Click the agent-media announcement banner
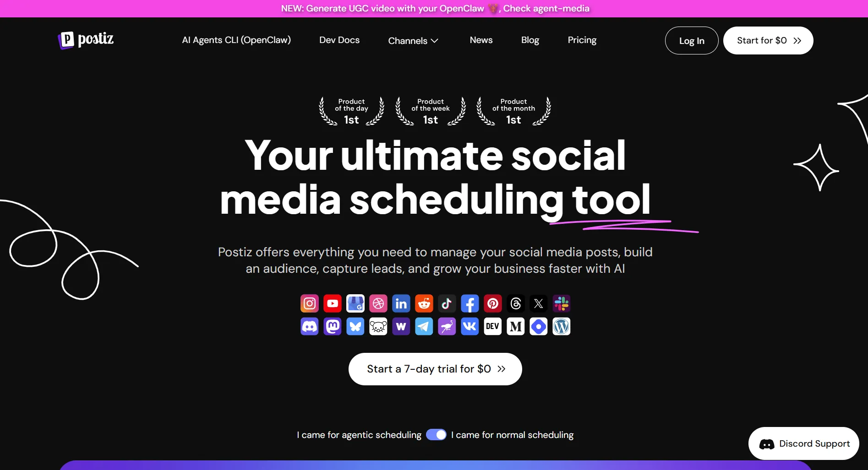This screenshot has height=470, width=868. (x=434, y=8)
